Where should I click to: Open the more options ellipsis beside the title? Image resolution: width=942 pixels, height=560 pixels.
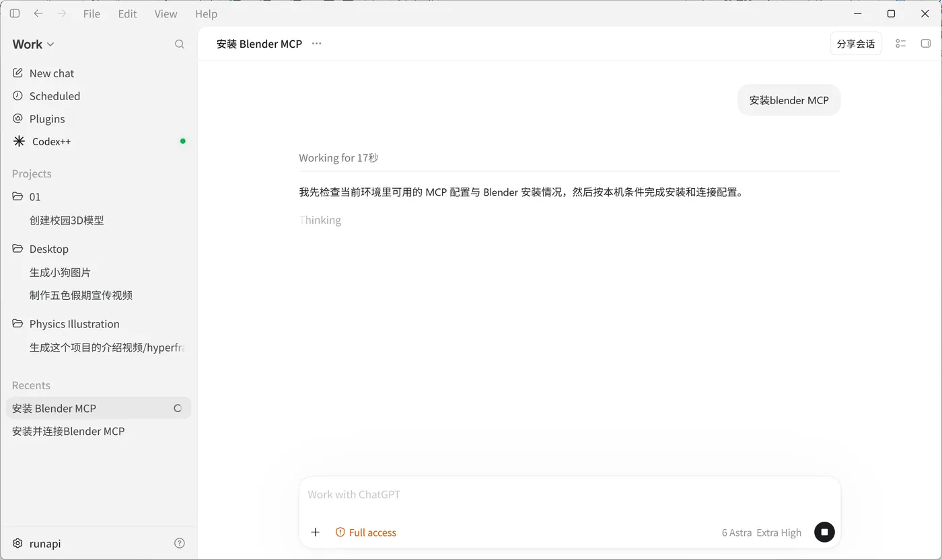pos(316,44)
